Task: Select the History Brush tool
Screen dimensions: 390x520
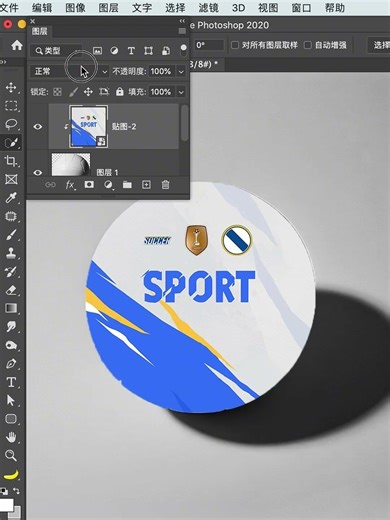Action: click(x=11, y=271)
